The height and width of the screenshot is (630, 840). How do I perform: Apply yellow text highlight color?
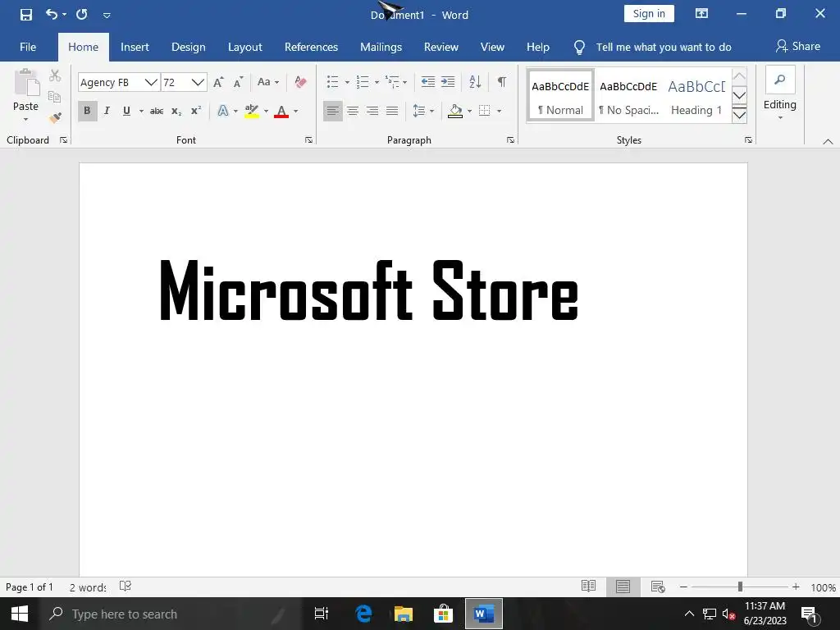pyautogui.click(x=252, y=111)
